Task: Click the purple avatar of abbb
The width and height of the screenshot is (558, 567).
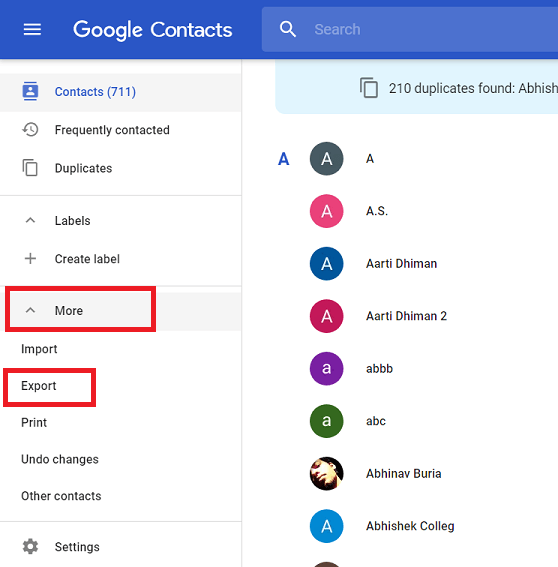Action: 327,368
